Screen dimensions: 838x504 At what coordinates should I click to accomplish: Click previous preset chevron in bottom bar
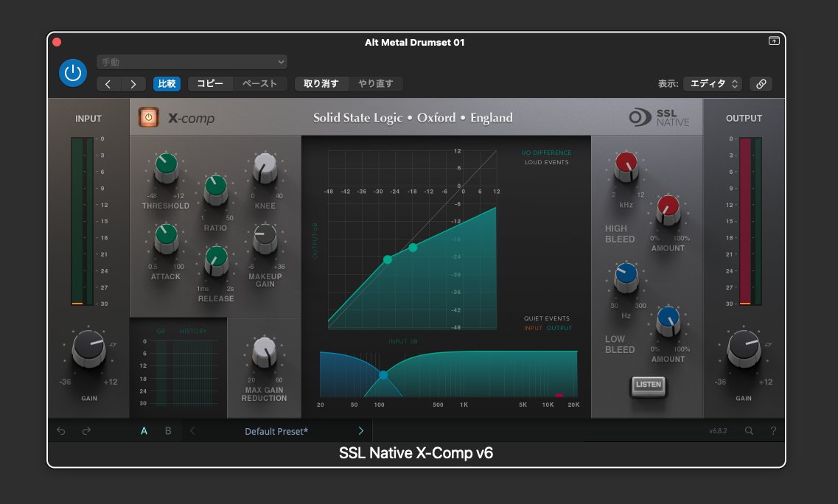pos(192,431)
